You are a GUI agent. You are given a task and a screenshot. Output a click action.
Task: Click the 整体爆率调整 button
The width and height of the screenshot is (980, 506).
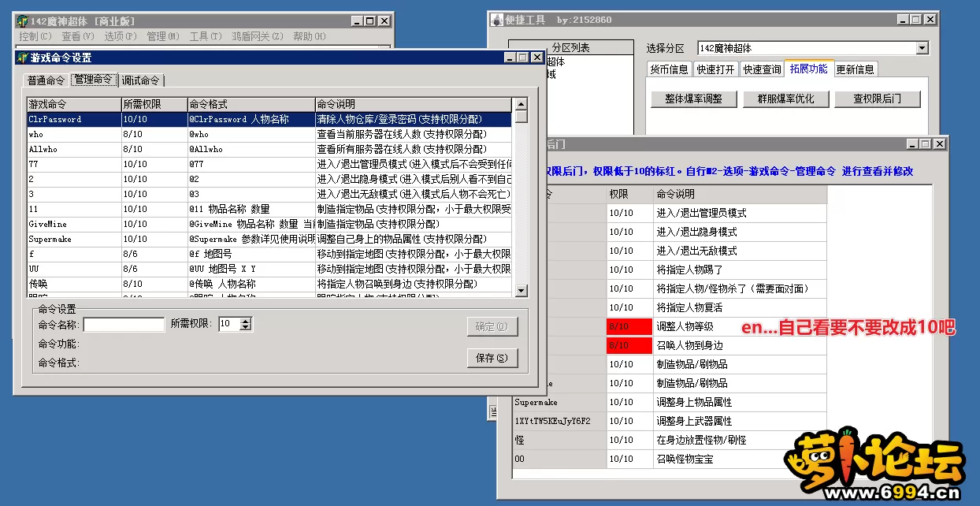(x=694, y=99)
